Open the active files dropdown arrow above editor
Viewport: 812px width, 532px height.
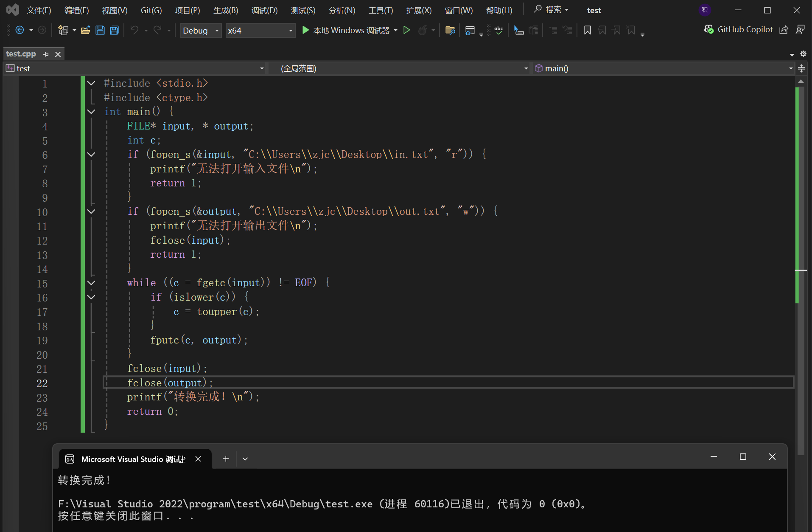click(792, 54)
